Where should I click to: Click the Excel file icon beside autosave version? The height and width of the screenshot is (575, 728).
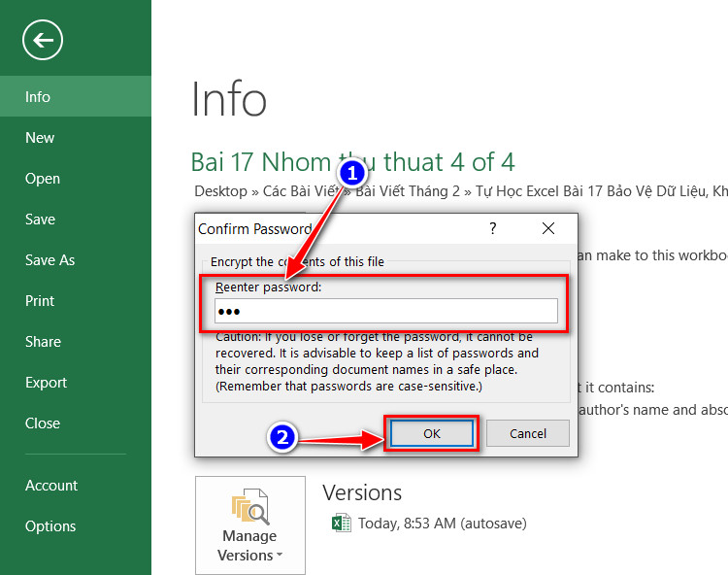point(342,523)
